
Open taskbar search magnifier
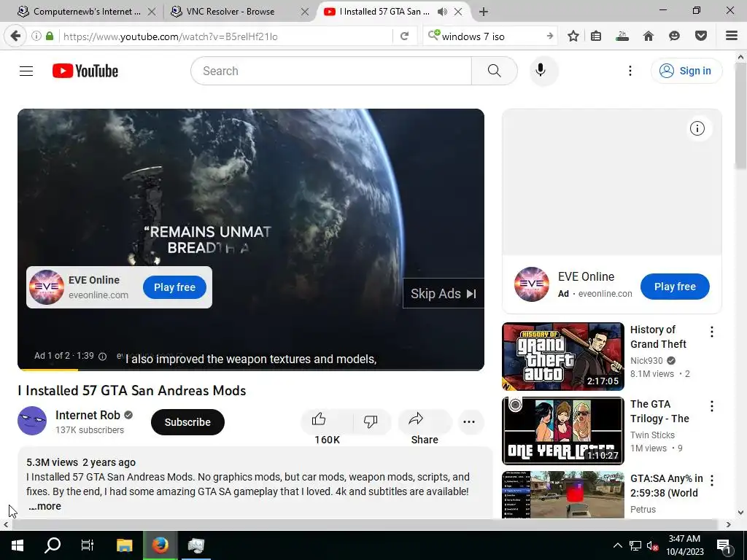click(53, 545)
